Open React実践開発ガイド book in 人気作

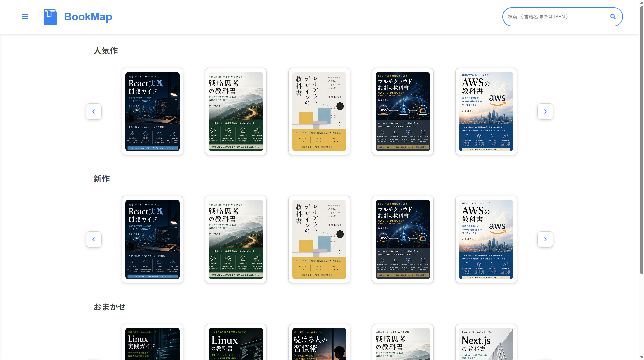153,111
